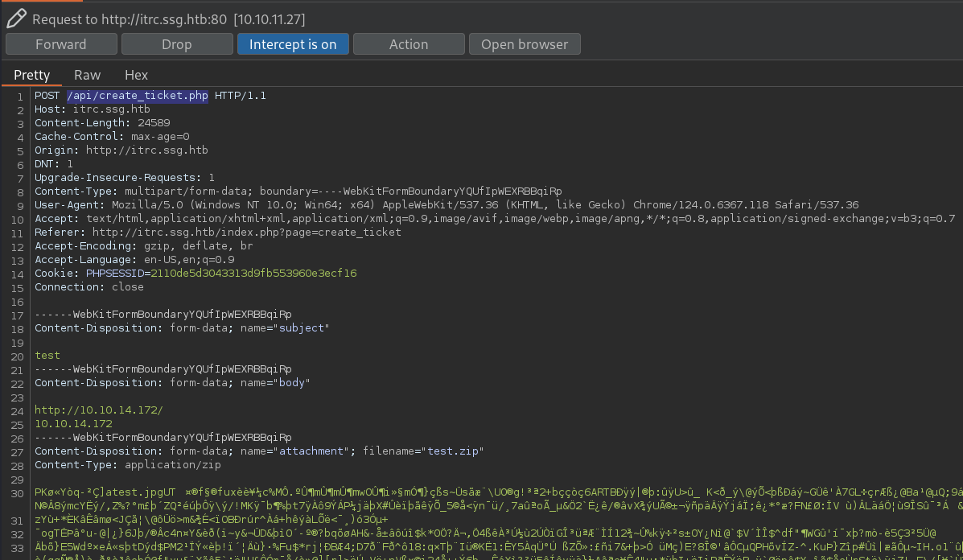Click the "body" form field name
963x560 pixels.
(x=292, y=382)
